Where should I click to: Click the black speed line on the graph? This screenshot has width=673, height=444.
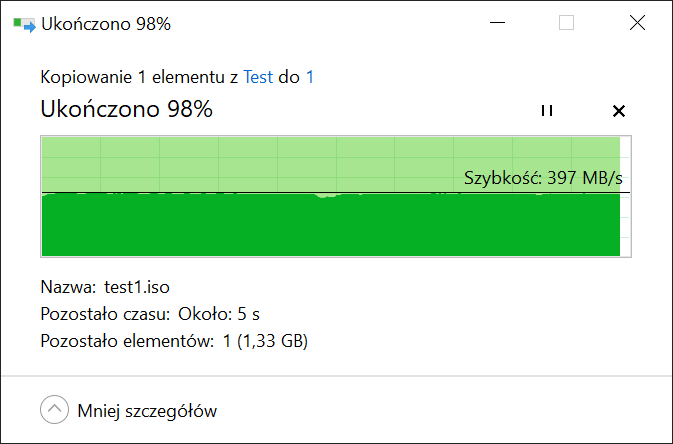click(x=336, y=192)
